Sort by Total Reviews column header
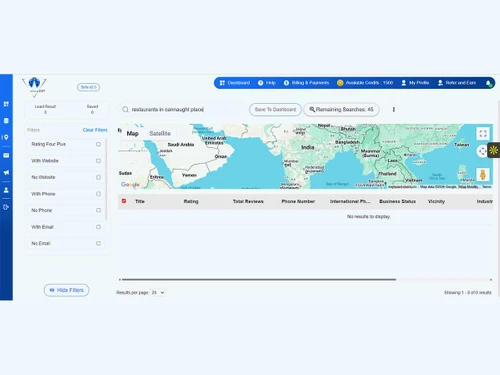The height and width of the screenshot is (375, 500). click(248, 201)
